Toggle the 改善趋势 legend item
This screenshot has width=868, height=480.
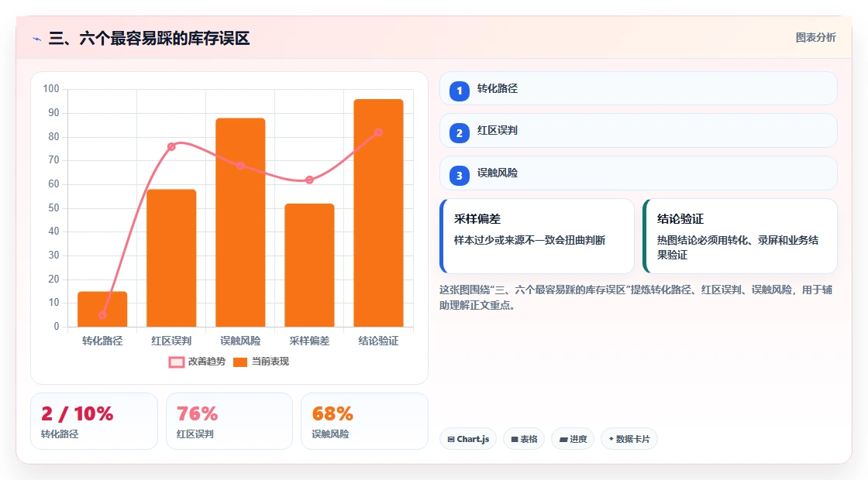[x=197, y=362]
